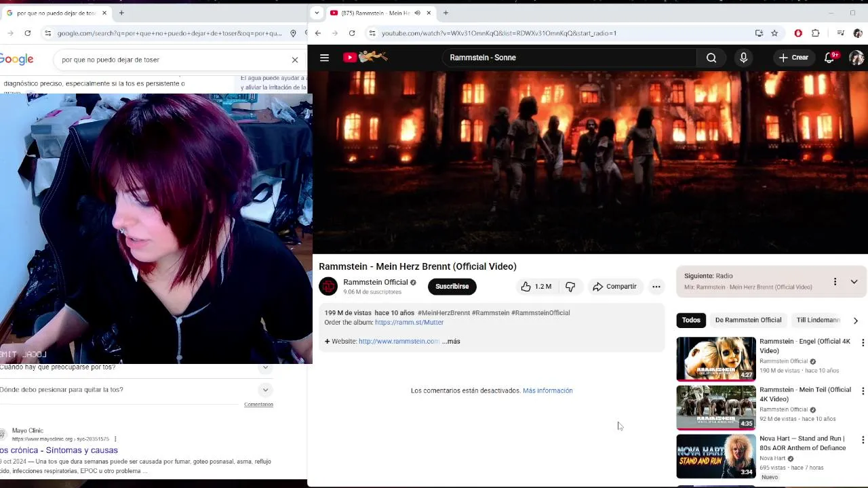Click the YouTube window address bar URL
Viewport: 868px width, 488px height.
point(498,33)
